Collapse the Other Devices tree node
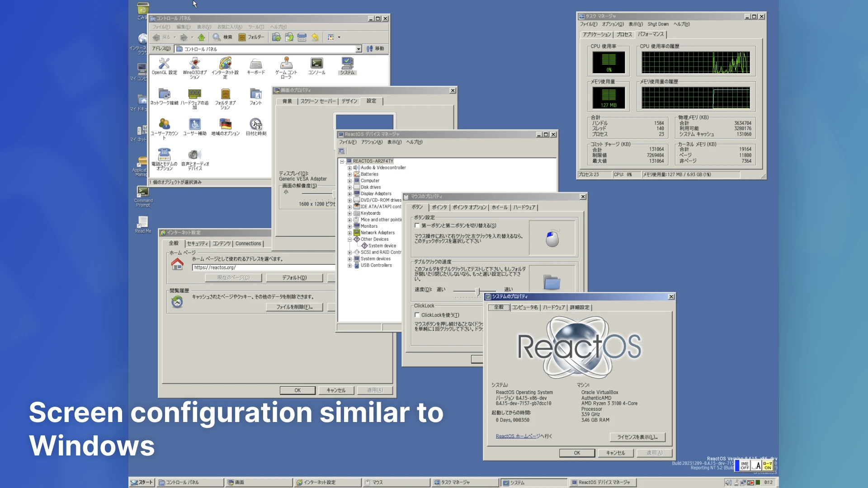This screenshot has height=488, width=868. 349,239
